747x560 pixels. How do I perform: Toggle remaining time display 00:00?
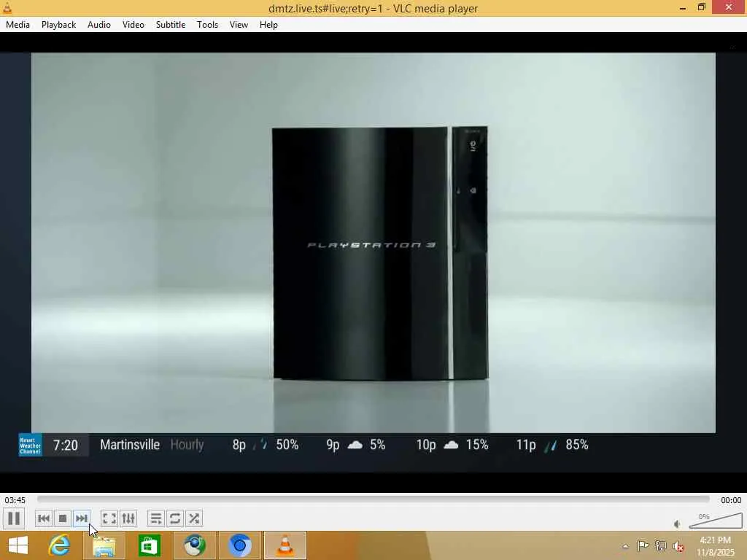[731, 500]
